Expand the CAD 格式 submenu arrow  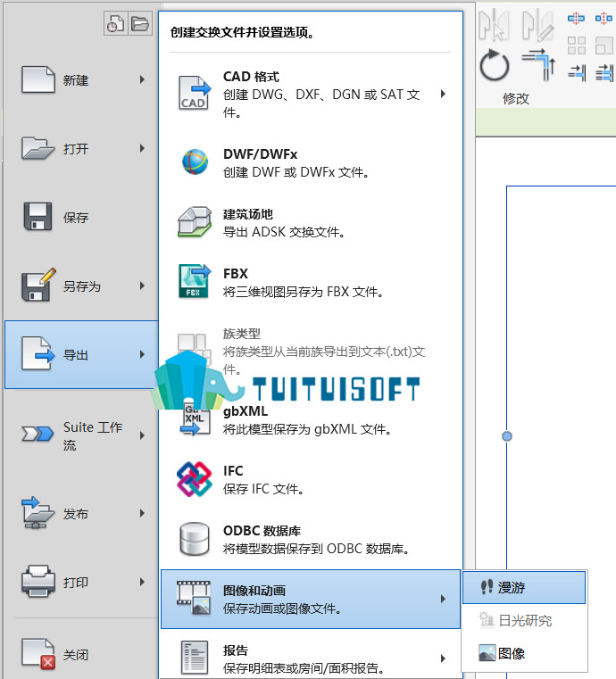[x=443, y=94]
